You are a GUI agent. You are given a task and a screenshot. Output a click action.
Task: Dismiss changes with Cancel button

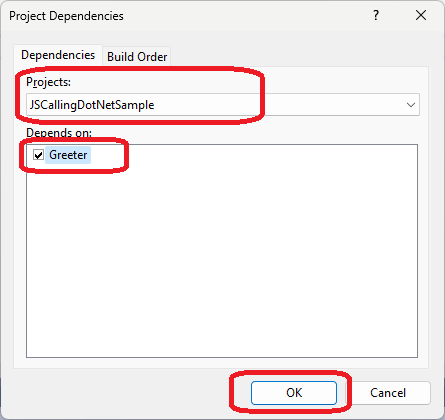(x=388, y=393)
